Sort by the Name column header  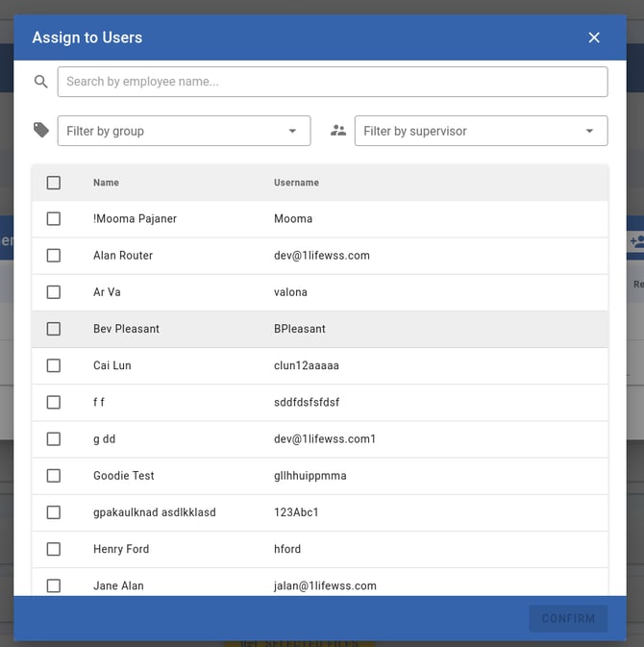point(106,183)
